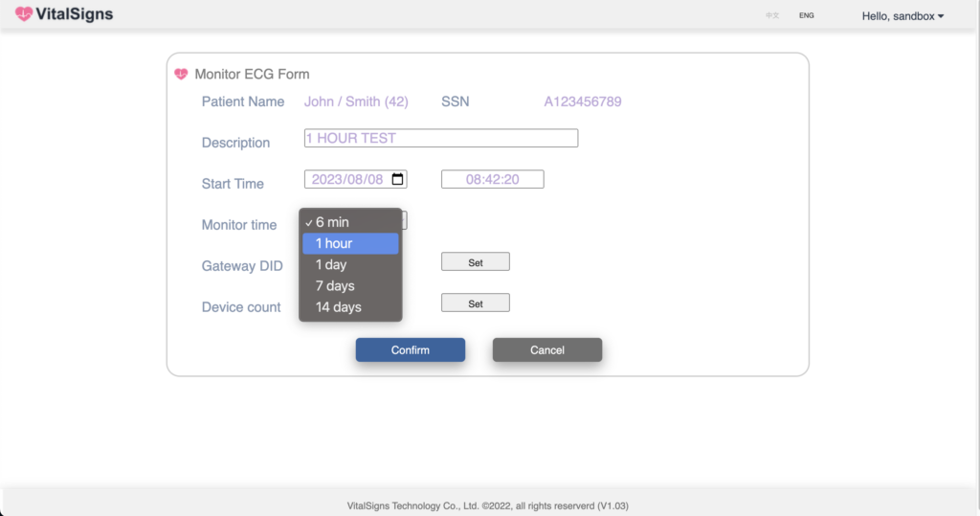Click the Start Time date field 2023/08/08
The height and width of the screenshot is (516, 980).
356,180
